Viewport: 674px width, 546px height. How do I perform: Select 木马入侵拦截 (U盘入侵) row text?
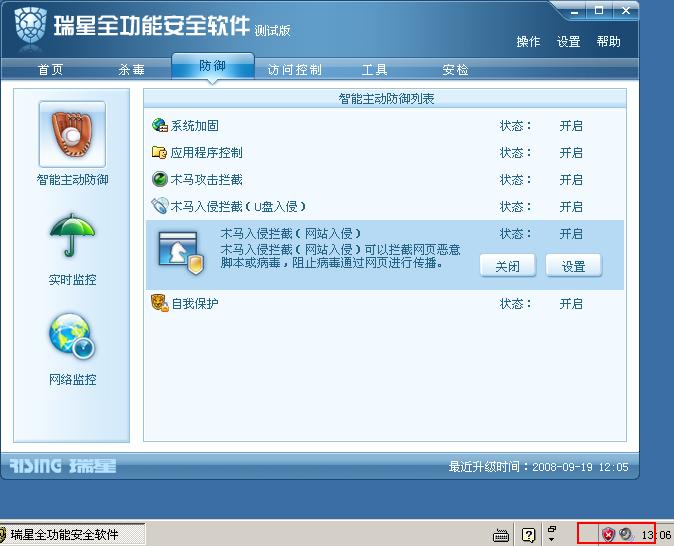click(x=239, y=206)
